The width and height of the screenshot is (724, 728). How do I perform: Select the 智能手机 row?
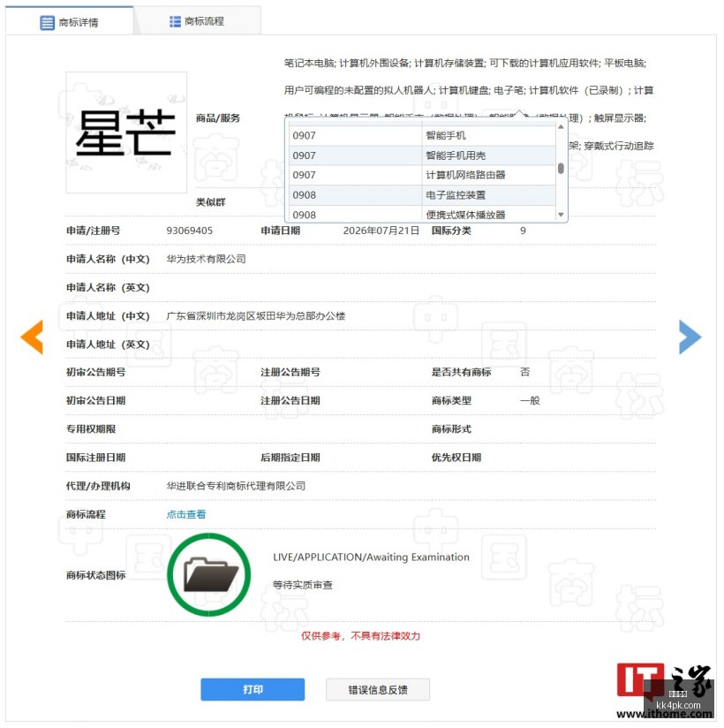point(422,135)
